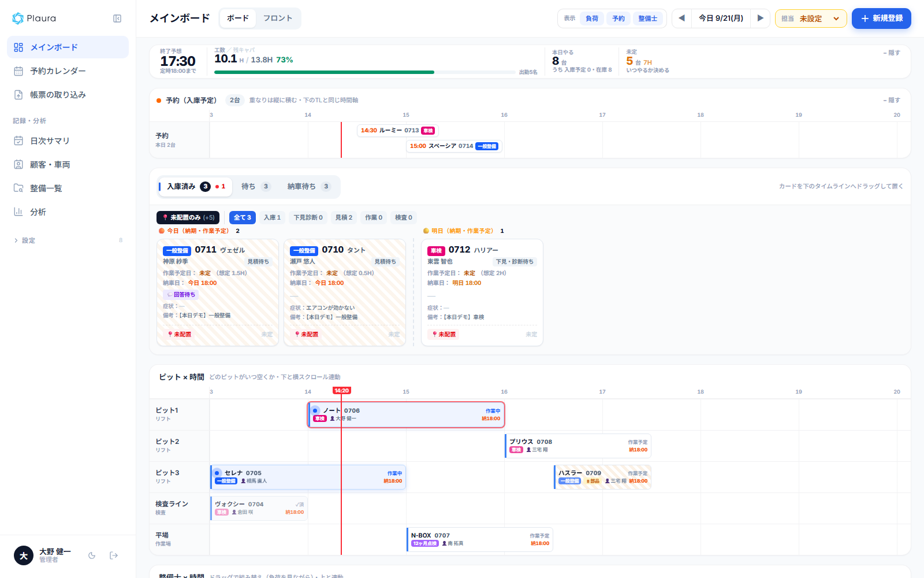Open 予約カレンダー calendar icon
Screen dimensions: 924x578
tap(18, 71)
